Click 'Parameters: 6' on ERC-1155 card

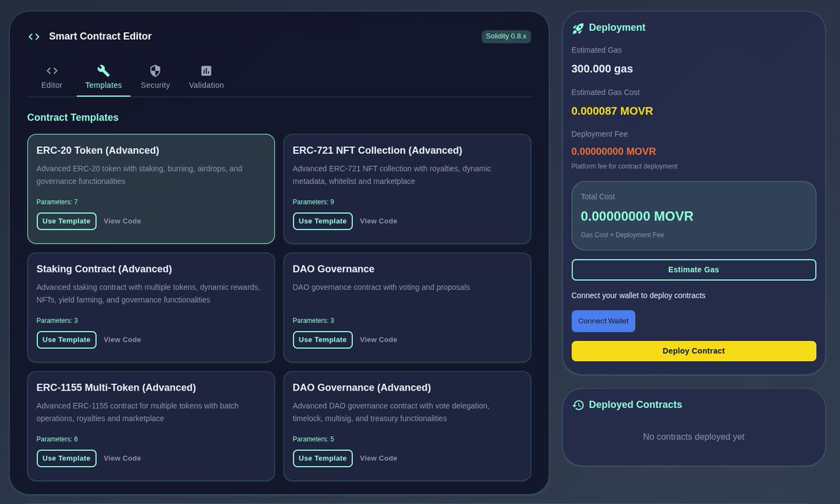click(x=57, y=440)
